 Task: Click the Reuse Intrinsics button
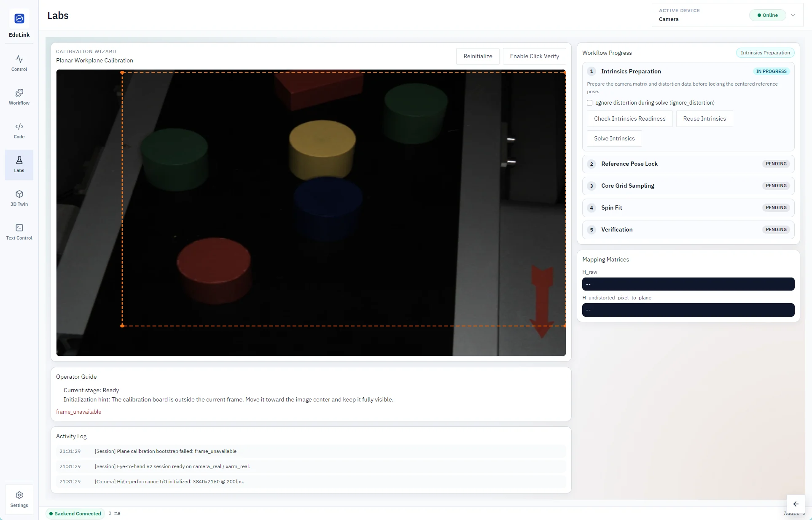(x=704, y=119)
